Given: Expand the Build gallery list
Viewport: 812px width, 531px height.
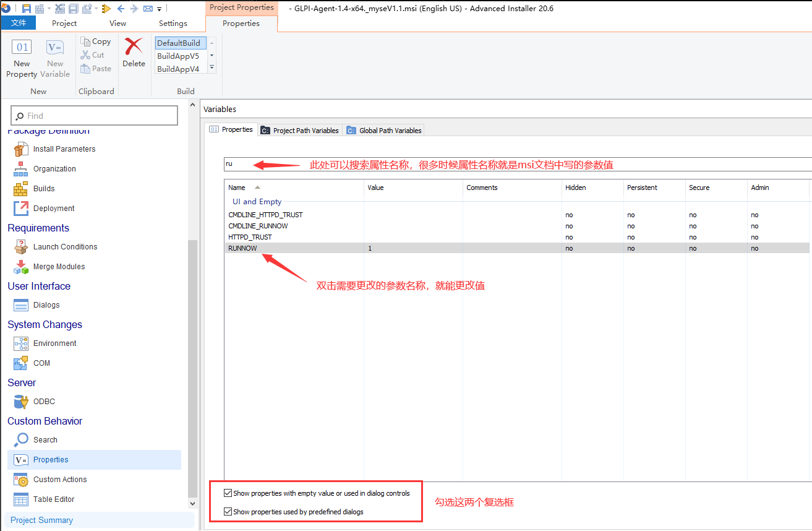Looking at the screenshot, I should [212, 67].
